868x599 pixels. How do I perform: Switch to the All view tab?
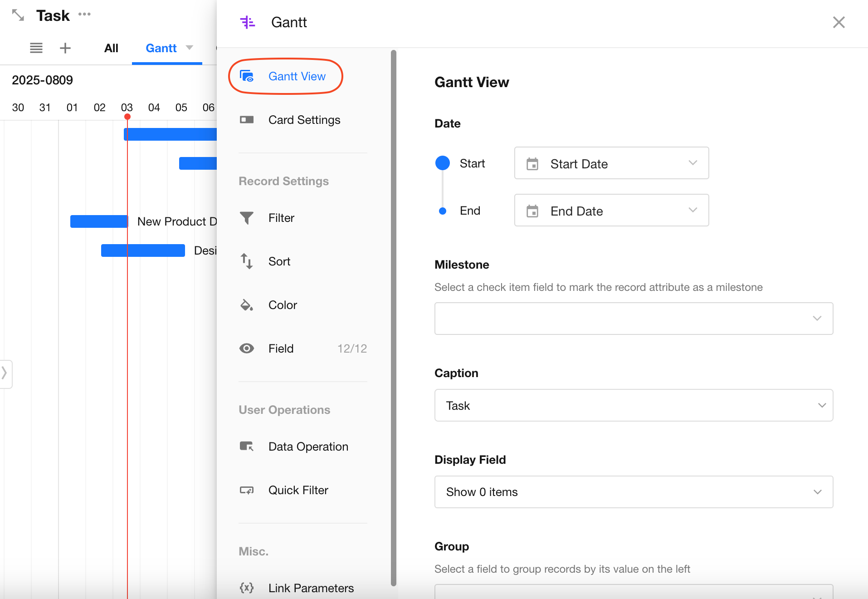(111, 48)
